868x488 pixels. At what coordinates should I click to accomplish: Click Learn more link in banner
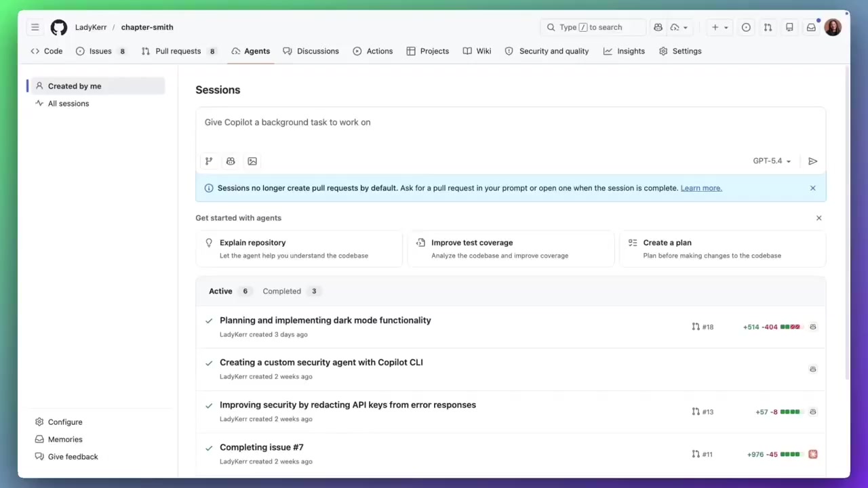click(701, 188)
